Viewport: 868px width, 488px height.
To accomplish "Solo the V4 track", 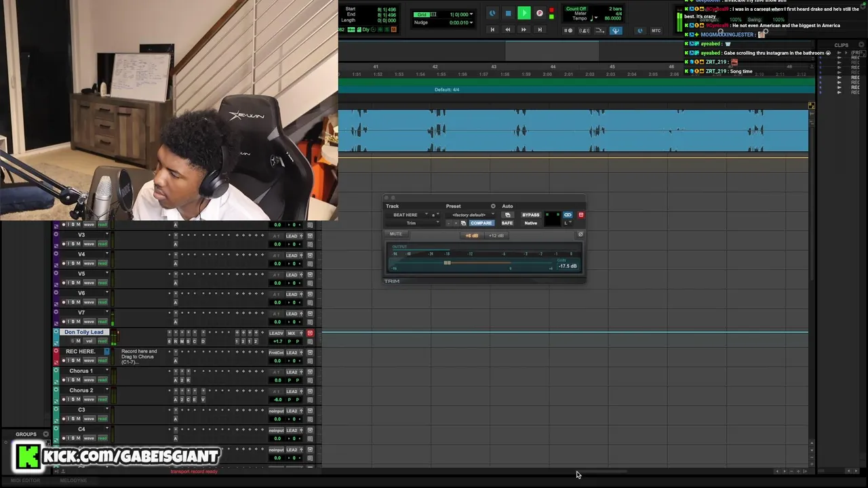I will pyautogui.click(x=73, y=263).
